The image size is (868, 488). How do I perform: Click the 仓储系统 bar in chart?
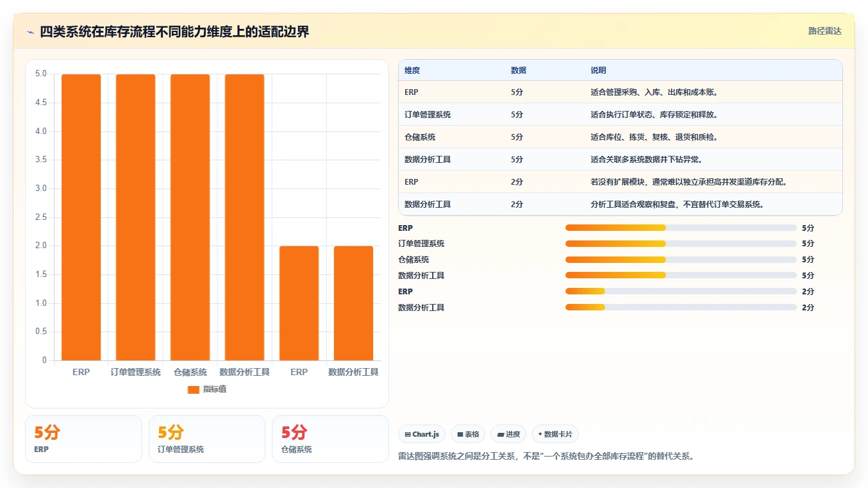click(x=190, y=217)
